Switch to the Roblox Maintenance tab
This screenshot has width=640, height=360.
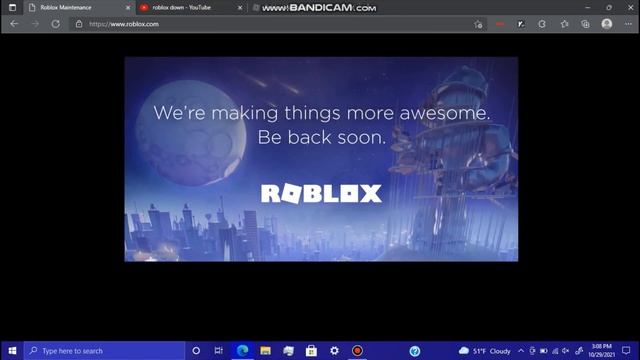coord(78,7)
